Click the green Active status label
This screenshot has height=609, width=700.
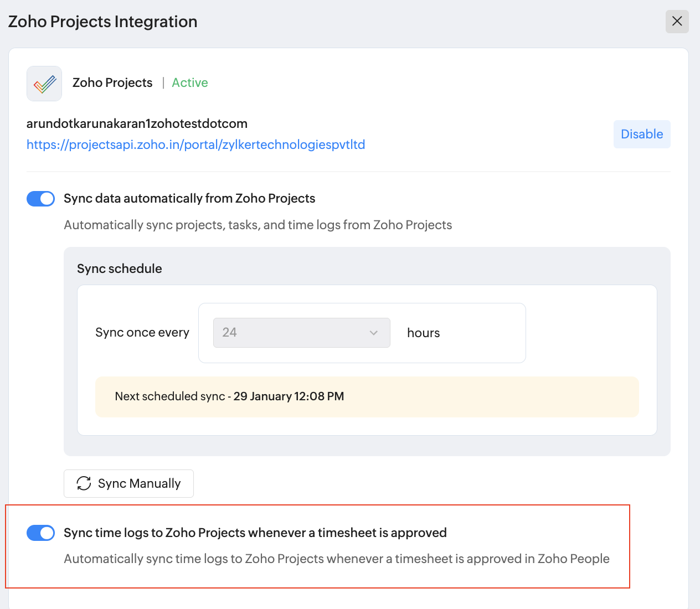(x=190, y=82)
